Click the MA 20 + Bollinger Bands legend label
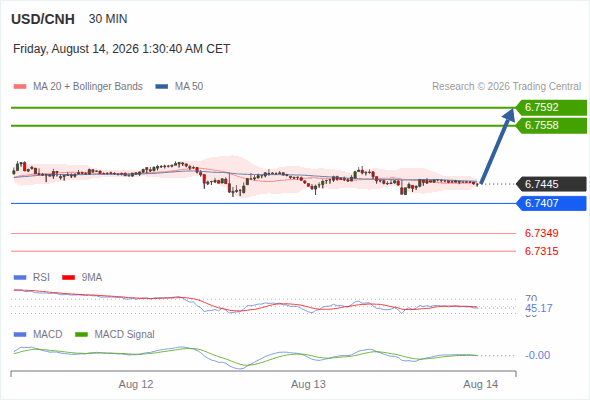 pyautogui.click(x=88, y=87)
